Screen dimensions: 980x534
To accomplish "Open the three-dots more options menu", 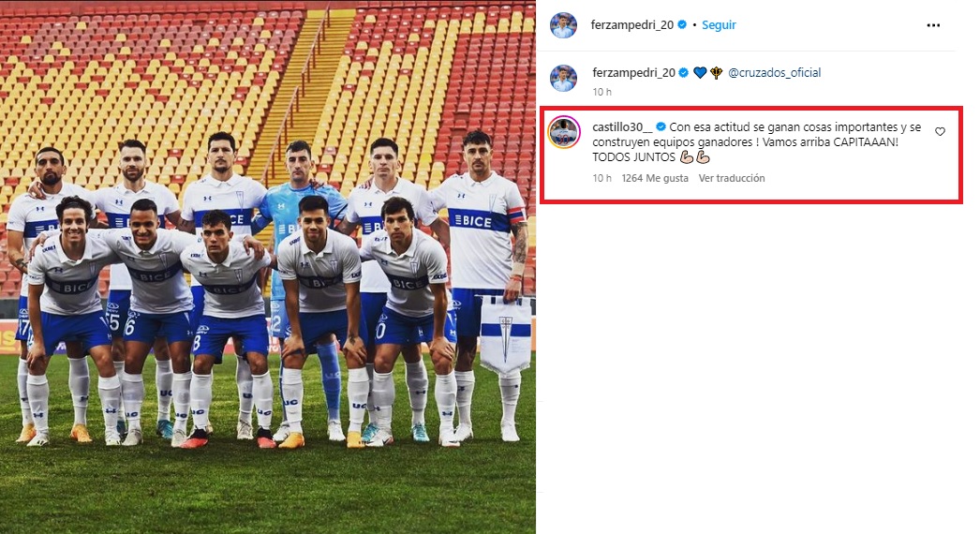I will pos(933,25).
